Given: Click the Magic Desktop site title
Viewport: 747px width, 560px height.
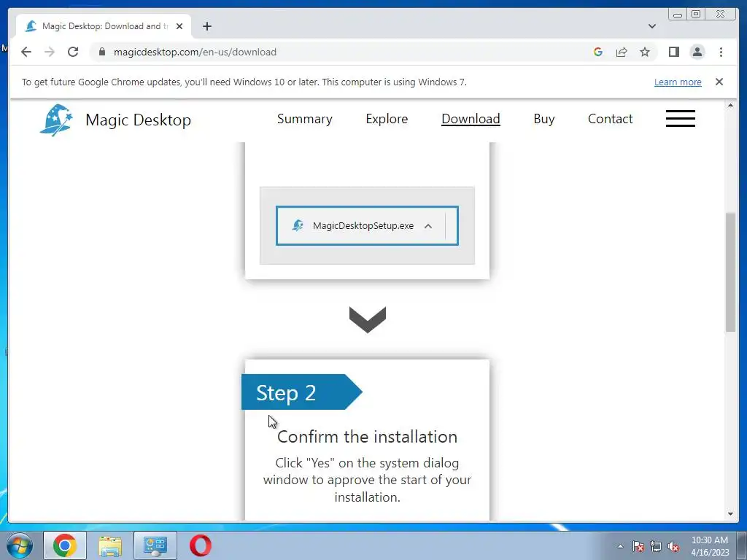Looking at the screenshot, I should (138, 120).
